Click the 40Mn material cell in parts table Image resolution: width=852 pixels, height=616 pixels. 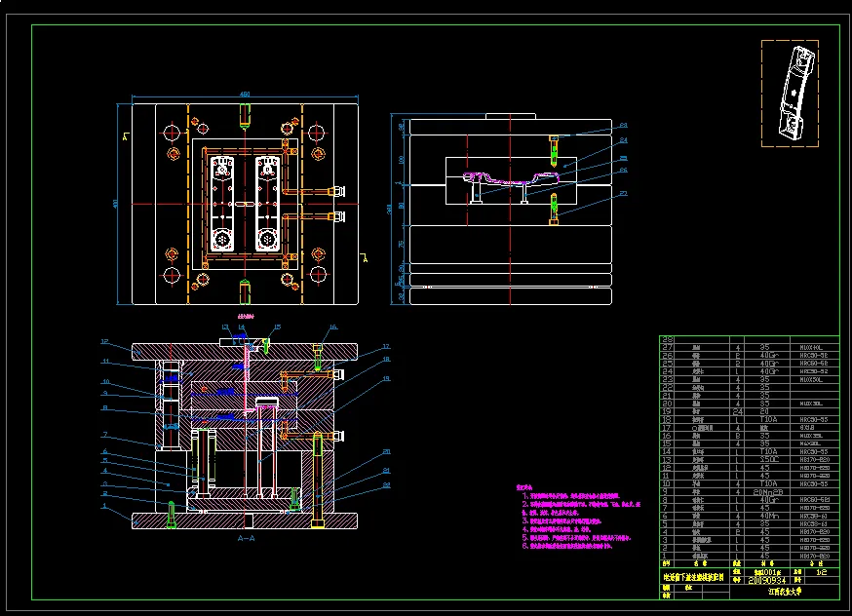(x=767, y=516)
